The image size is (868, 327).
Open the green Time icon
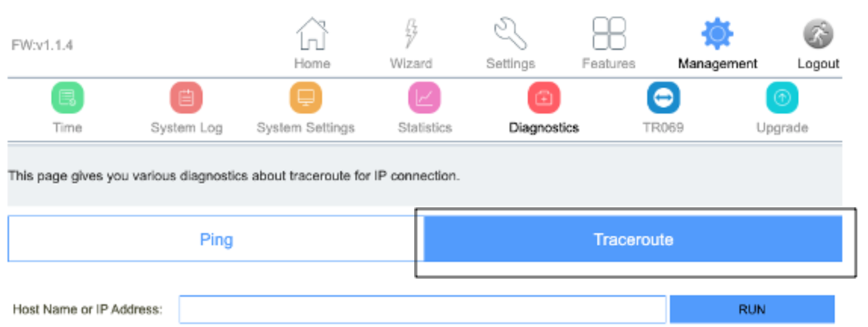coord(67,98)
